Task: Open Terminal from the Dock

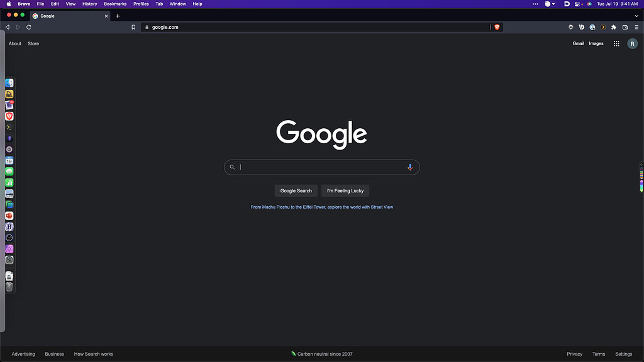Action: pyautogui.click(x=9, y=127)
